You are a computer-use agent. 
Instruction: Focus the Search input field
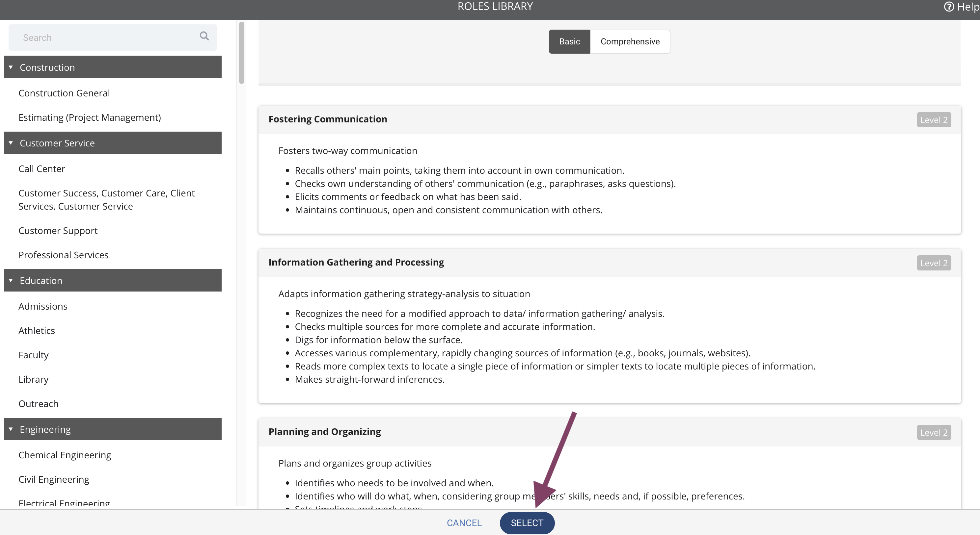[x=113, y=38]
